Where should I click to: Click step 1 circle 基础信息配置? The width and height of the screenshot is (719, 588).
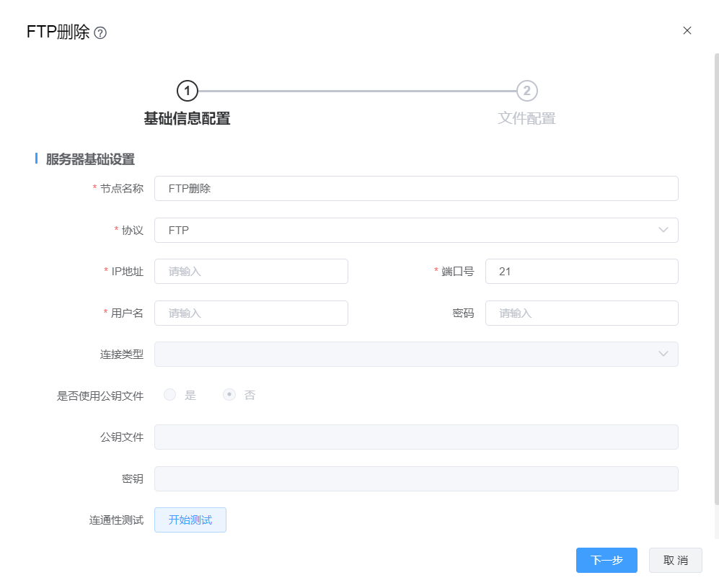(187, 91)
